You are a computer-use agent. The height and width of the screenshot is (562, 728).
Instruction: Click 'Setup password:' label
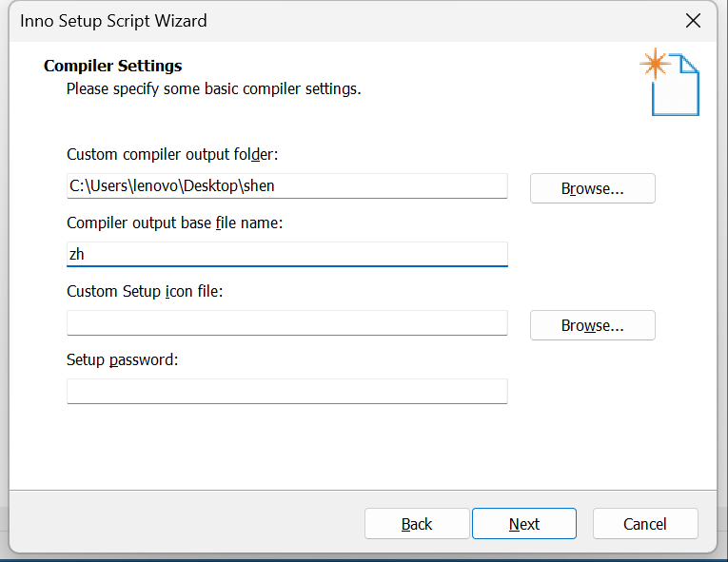(122, 360)
